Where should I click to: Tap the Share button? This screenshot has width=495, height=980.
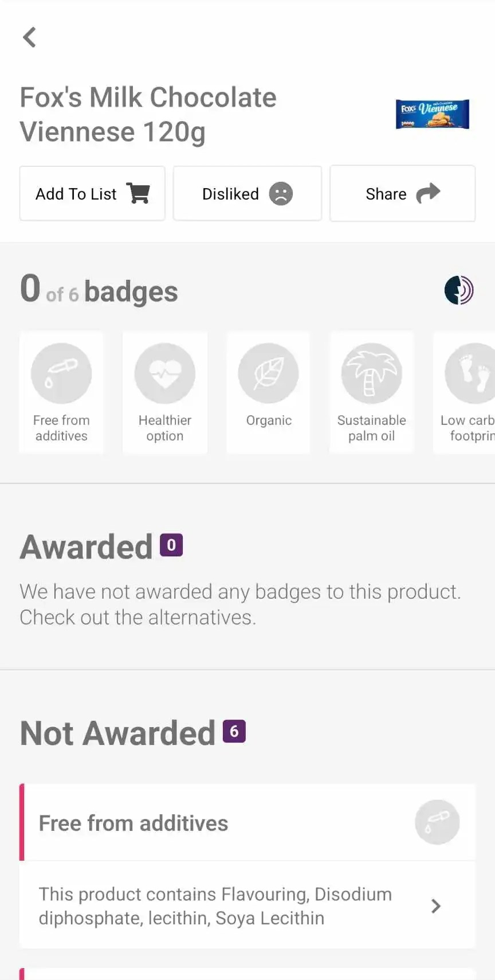(402, 194)
